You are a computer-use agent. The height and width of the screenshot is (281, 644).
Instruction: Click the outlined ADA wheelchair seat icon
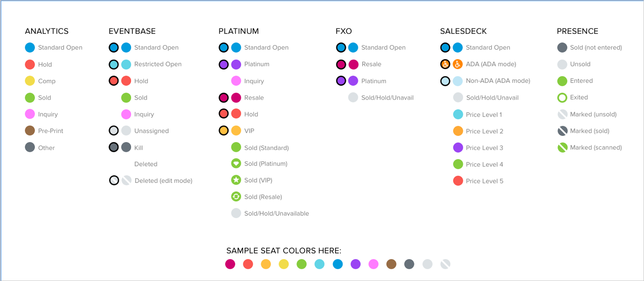445,64
